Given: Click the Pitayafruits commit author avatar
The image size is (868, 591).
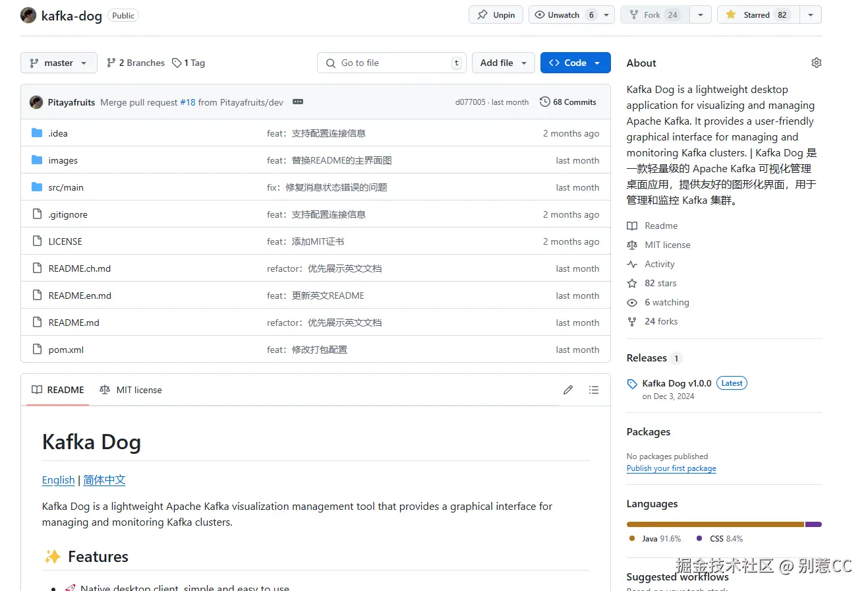Looking at the screenshot, I should [36, 102].
